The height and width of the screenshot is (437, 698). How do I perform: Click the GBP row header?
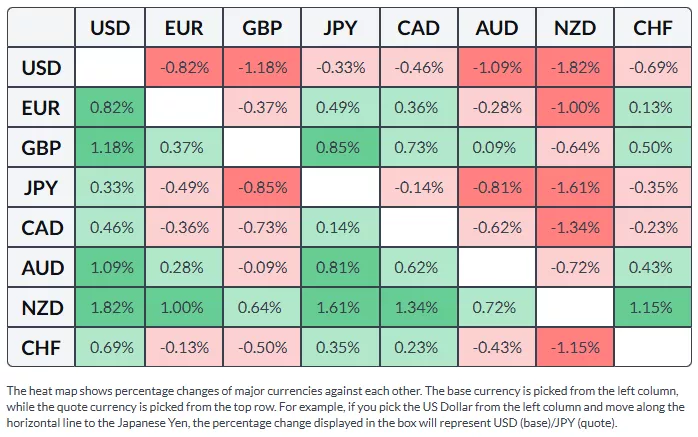41,148
